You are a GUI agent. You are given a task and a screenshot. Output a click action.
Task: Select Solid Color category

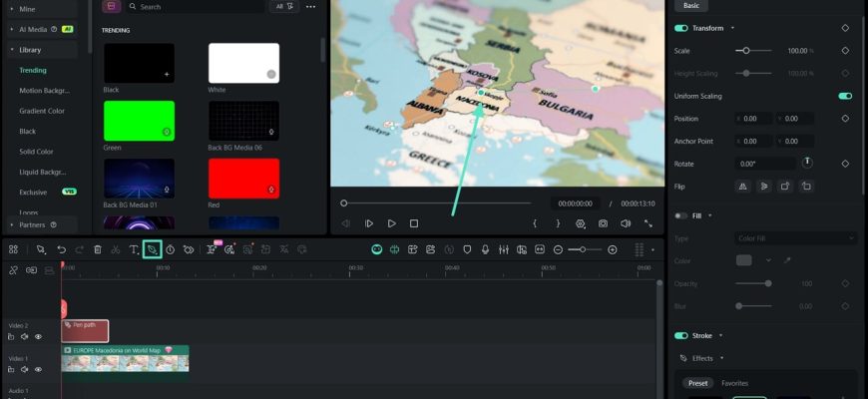tap(36, 152)
